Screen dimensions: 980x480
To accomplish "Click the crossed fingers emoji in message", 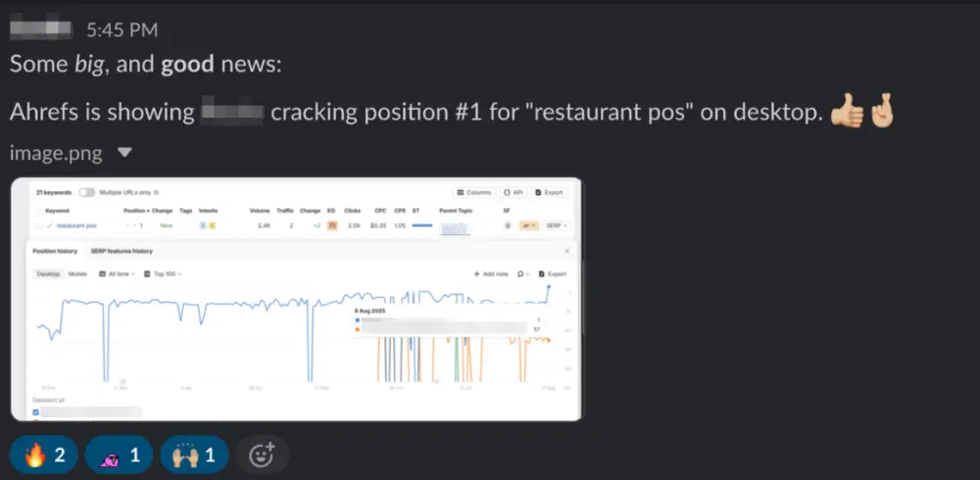I will click(881, 113).
